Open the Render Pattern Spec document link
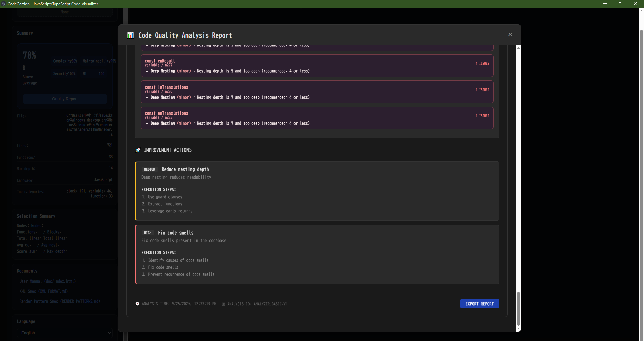The image size is (644, 341). [x=60, y=301]
